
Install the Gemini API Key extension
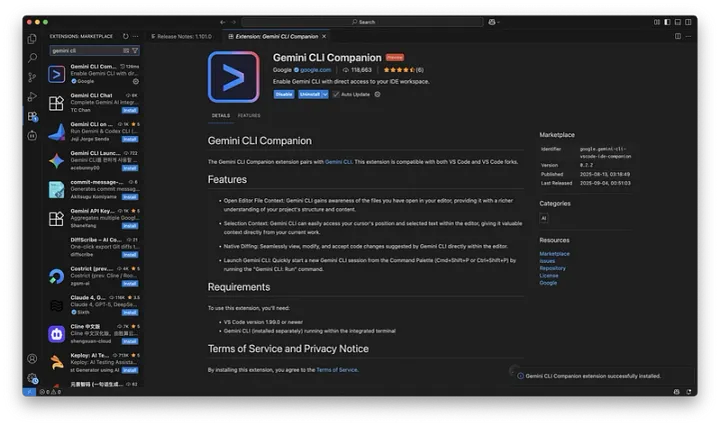pos(129,226)
